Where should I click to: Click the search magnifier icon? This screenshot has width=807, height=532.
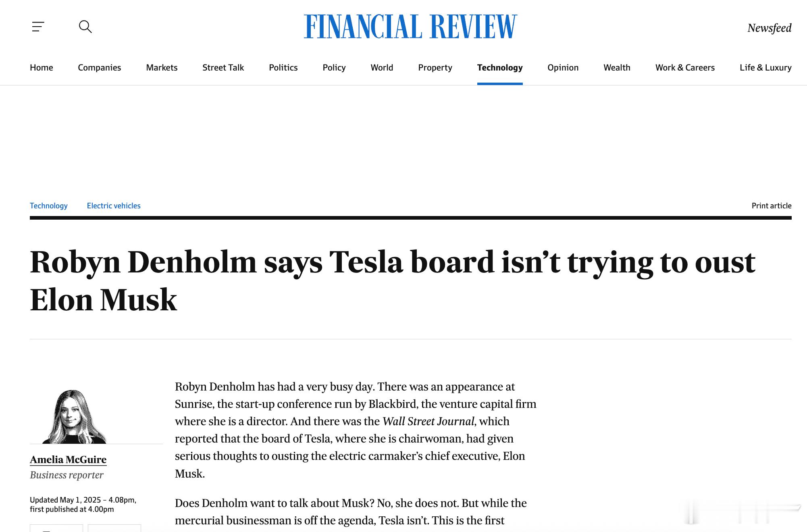tap(85, 27)
